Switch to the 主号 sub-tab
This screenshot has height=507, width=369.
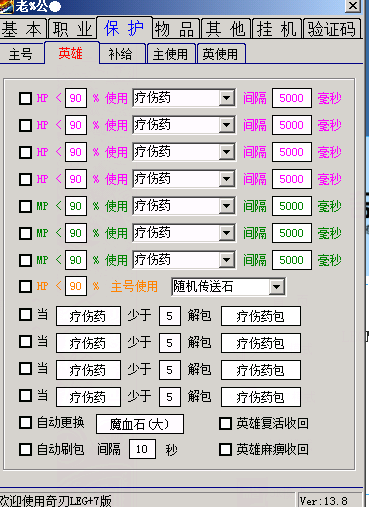pyautogui.click(x=21, y=54)
